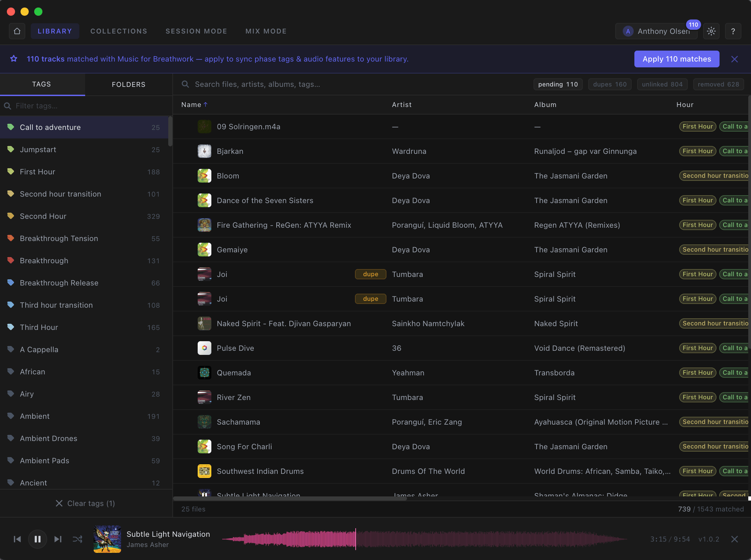Click First Hour tag on Quemada row

(698, 373)
